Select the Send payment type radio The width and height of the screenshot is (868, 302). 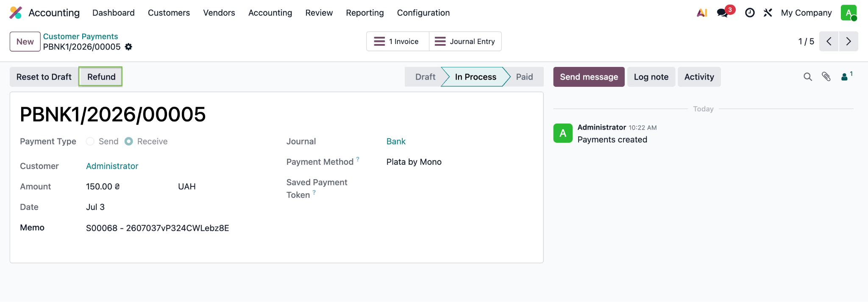tap(90, 141)
